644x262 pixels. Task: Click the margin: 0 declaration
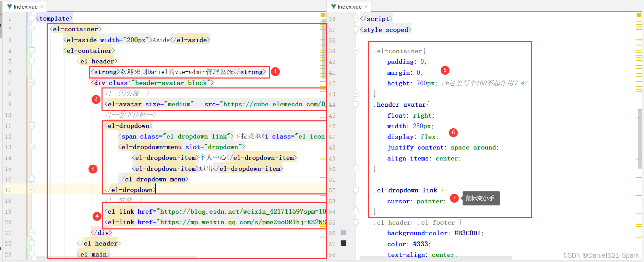click(x=405, y=73)
